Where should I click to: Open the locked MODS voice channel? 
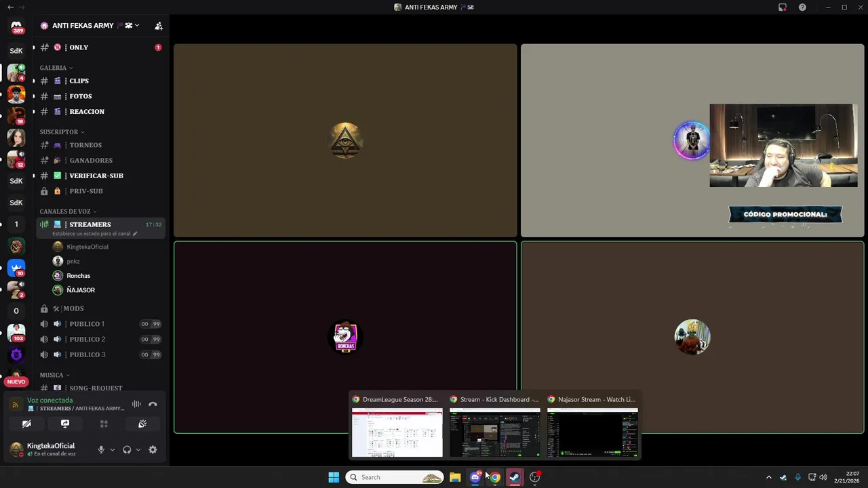100,308
